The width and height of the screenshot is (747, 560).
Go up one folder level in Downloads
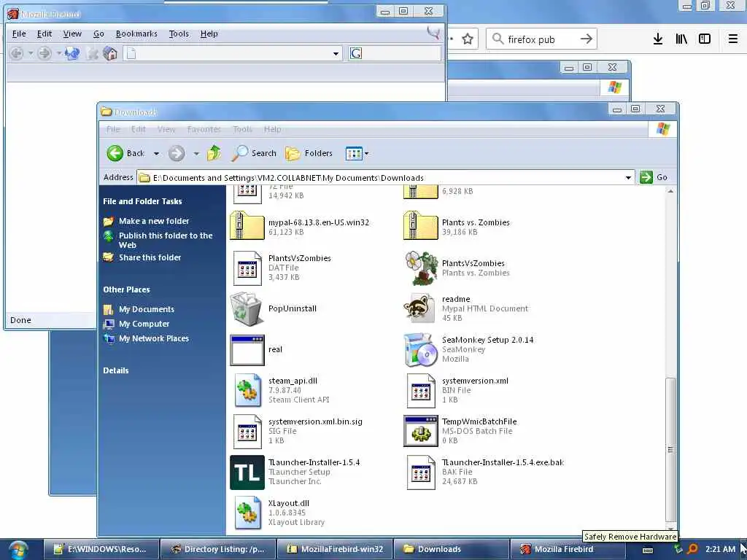[214, 153]
